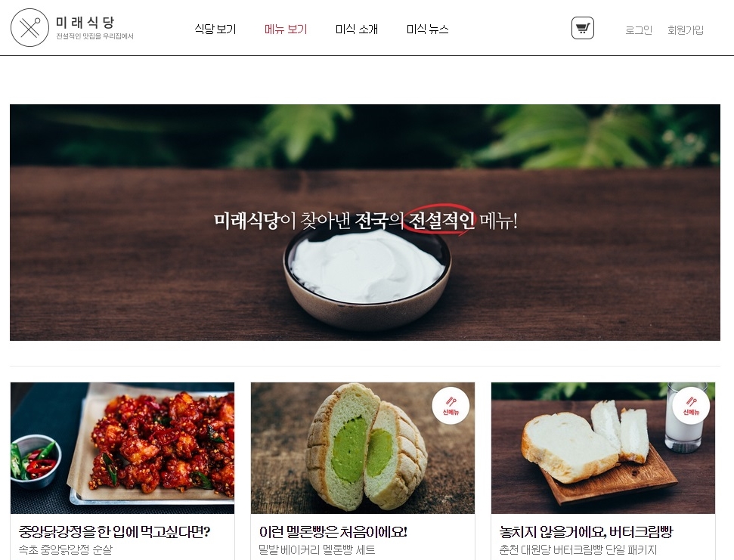The height and width of the screenshot is (560, 734).
Task: Click the 미래식당 fork and spoon logo
Action: (29, 28)
